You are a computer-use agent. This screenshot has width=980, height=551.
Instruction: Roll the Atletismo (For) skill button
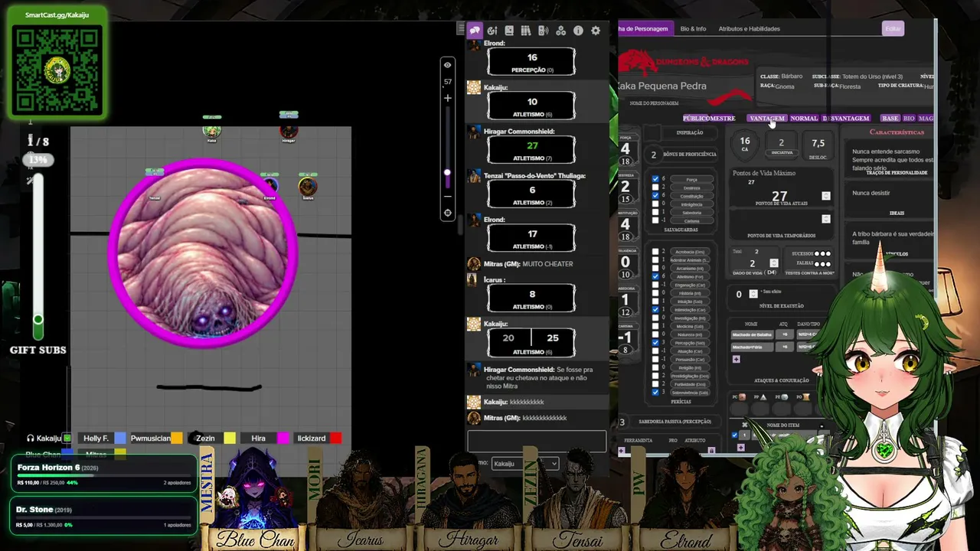coord(691,276)
